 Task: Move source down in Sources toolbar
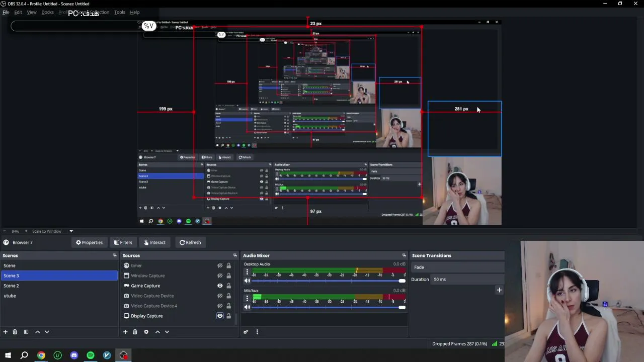coord(167,332)
